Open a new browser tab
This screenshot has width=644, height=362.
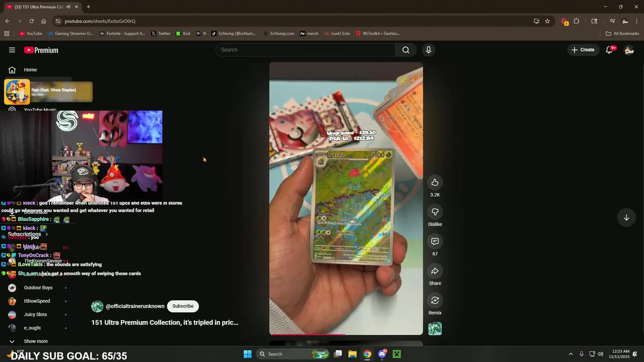[x=89, y=7]
